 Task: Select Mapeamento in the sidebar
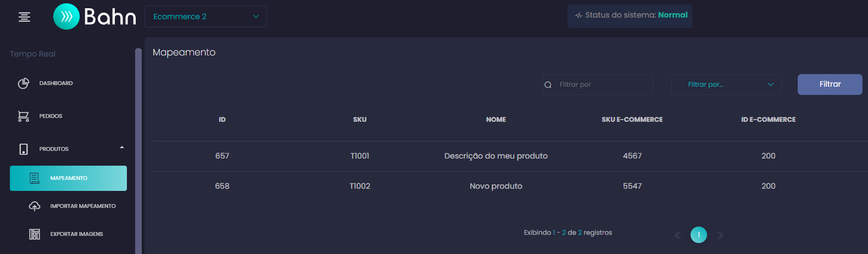coord(68,178)
